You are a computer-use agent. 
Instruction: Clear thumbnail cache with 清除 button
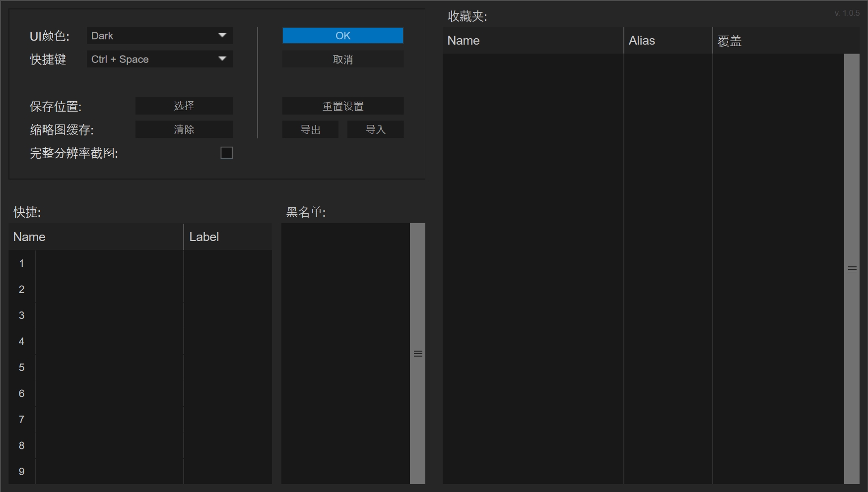pos(184,129)
